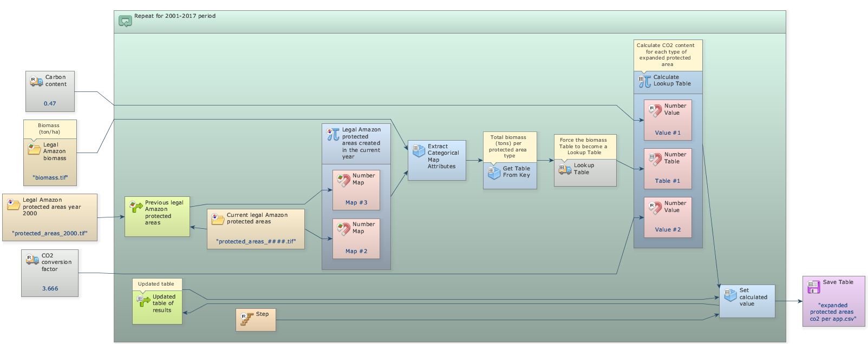This screenshot has width=868, height=344.
Task: Open the "biomass.tif" filename field
Action: (x=50, y=177)
